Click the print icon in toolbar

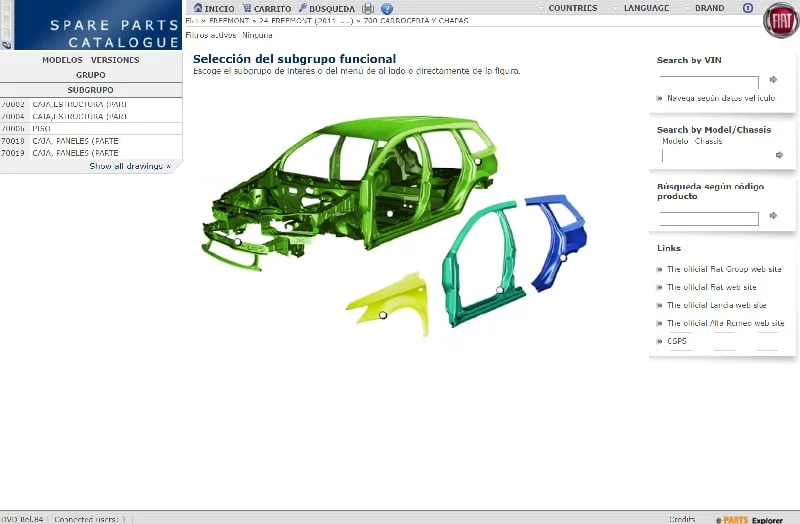tap(368, 9)
